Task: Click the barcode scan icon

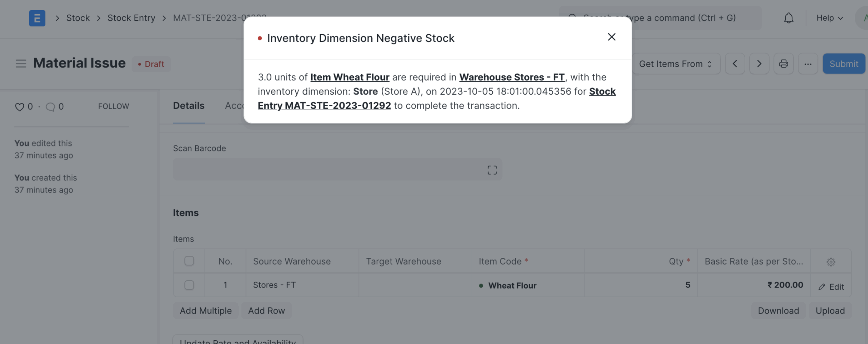Action: [492, 170]
